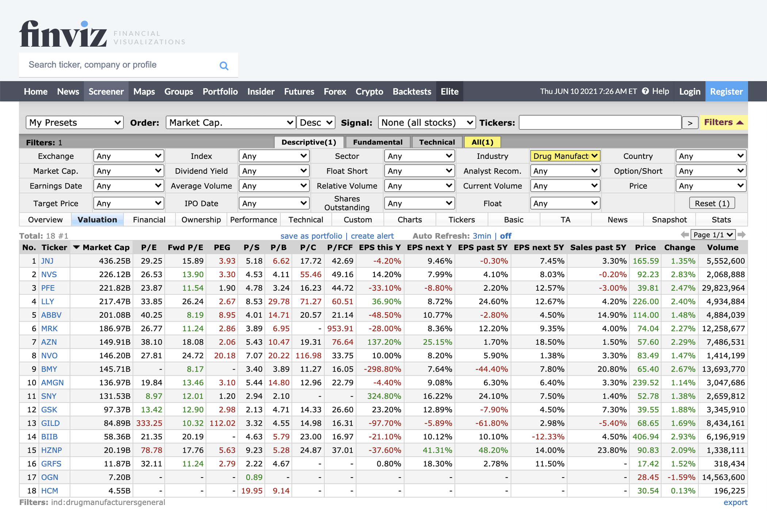
Task: Set auto refresh to 3min
Action: click(482, 236)
